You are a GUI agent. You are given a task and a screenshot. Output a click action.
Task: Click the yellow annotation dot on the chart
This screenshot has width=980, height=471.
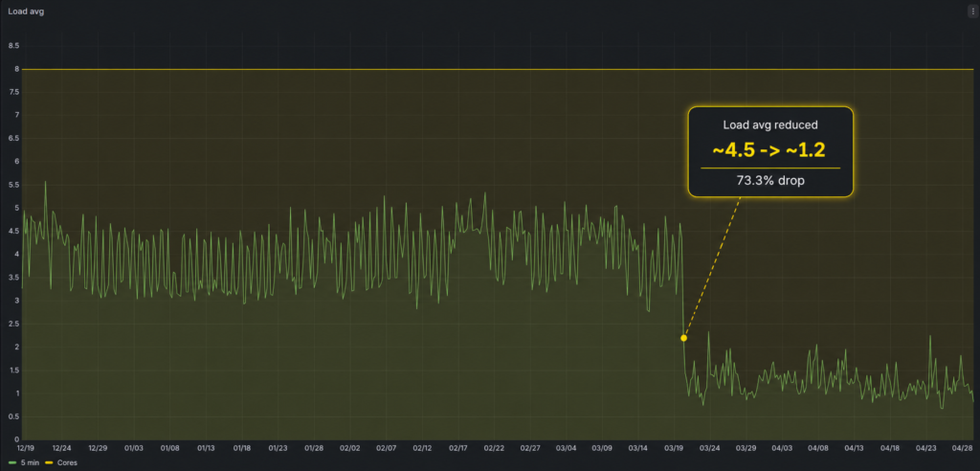coord(683,338)
